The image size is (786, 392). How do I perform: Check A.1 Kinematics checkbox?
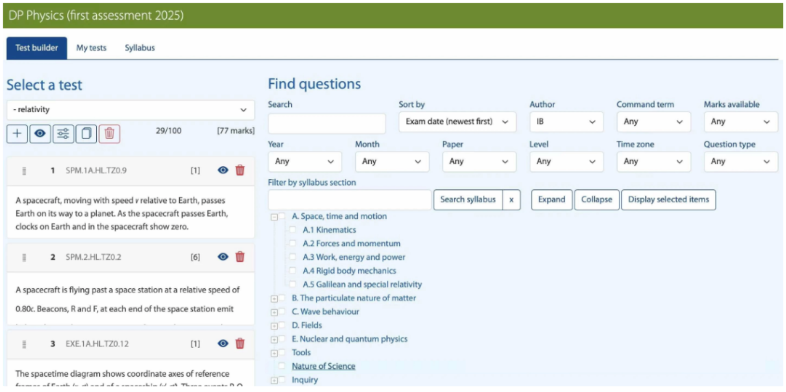(x=292, y=230)
